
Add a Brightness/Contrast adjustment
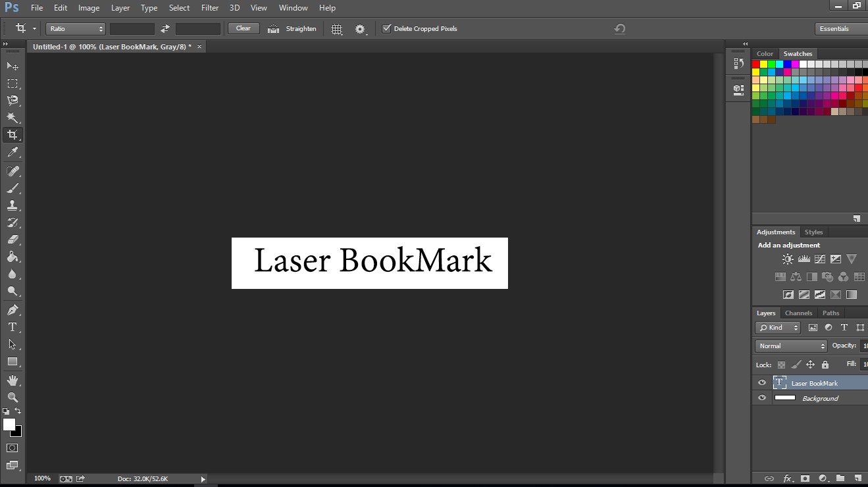click(x=787, y=259)
